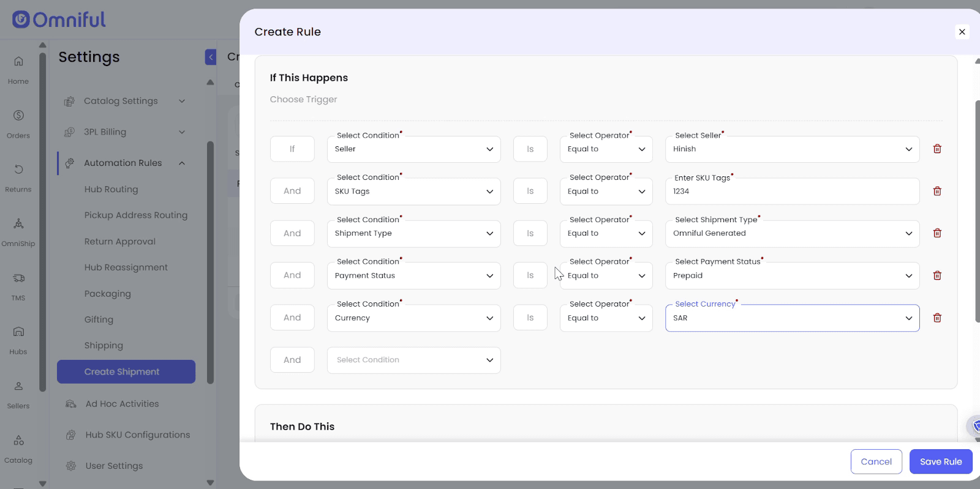
Task: Open the Hubs sidebar section
Action: click(18, 338)
